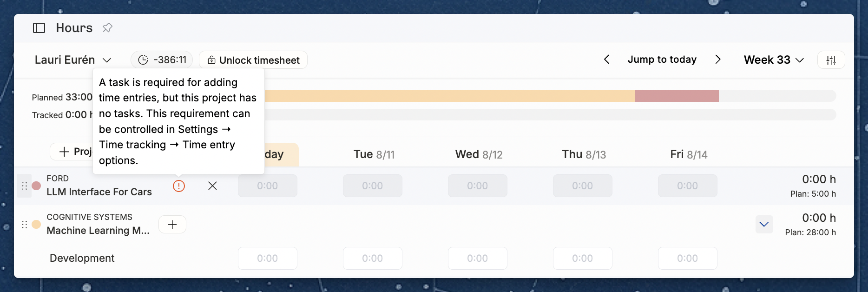Open view settings sliders icon

(831, 60)
